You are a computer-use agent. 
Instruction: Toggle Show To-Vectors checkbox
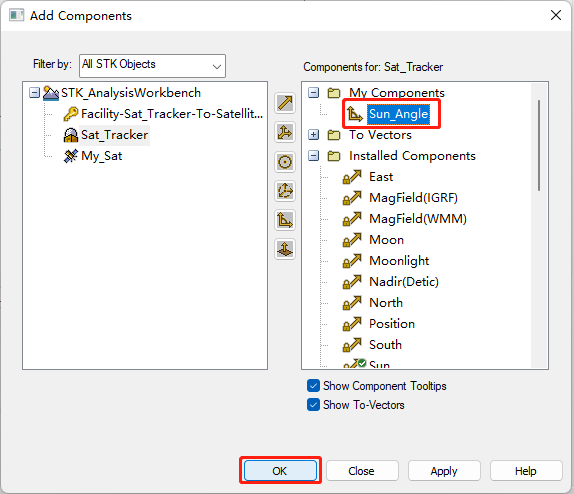tap(313, 405)
